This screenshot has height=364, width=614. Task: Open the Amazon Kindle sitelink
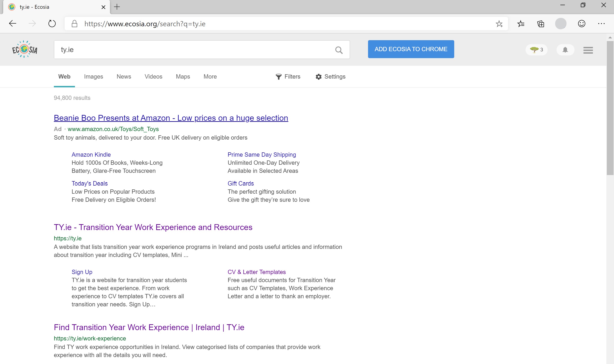point(91,155)
